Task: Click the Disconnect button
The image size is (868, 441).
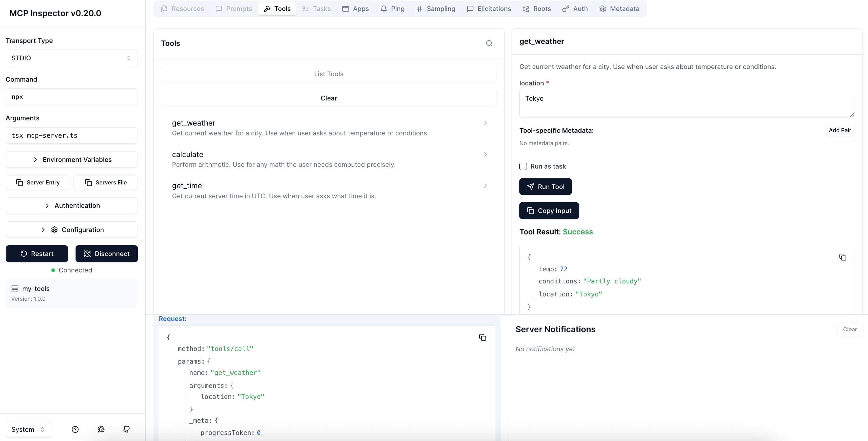Action: [x=106, y=253]
